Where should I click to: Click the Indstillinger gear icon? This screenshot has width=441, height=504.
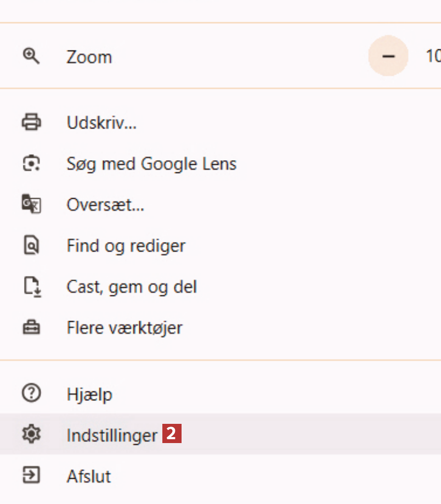click(31, 435)
